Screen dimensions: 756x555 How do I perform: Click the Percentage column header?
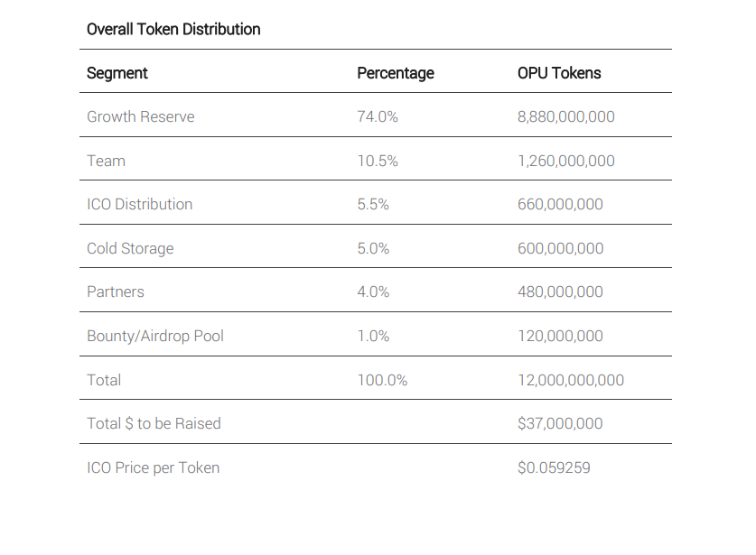tap(396, 73)
